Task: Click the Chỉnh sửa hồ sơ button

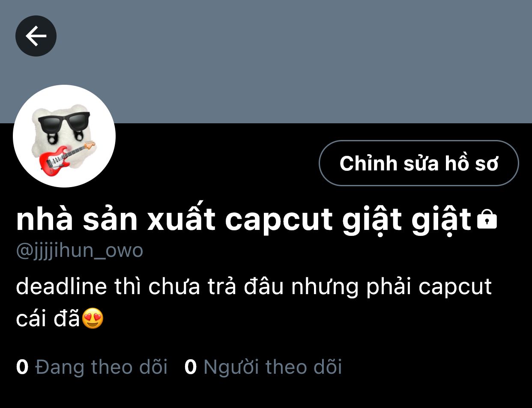Action: tap(418, 163)
